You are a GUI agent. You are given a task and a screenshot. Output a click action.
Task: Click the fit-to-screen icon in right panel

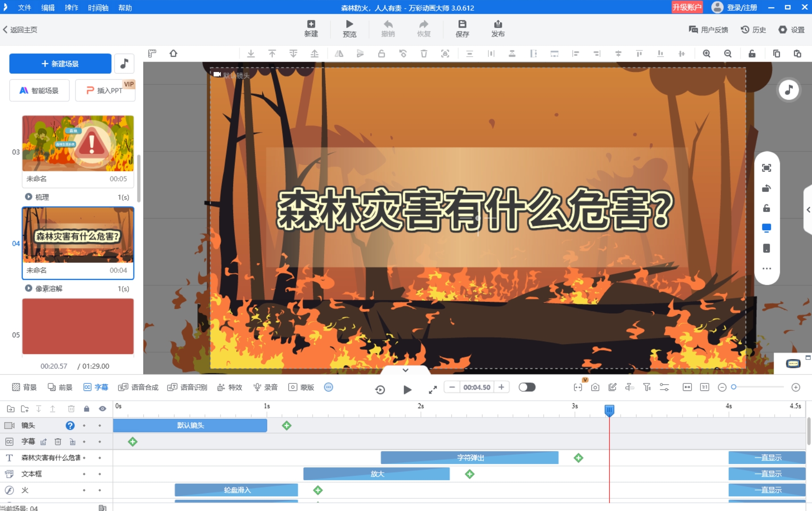click(x=766, y=168)
